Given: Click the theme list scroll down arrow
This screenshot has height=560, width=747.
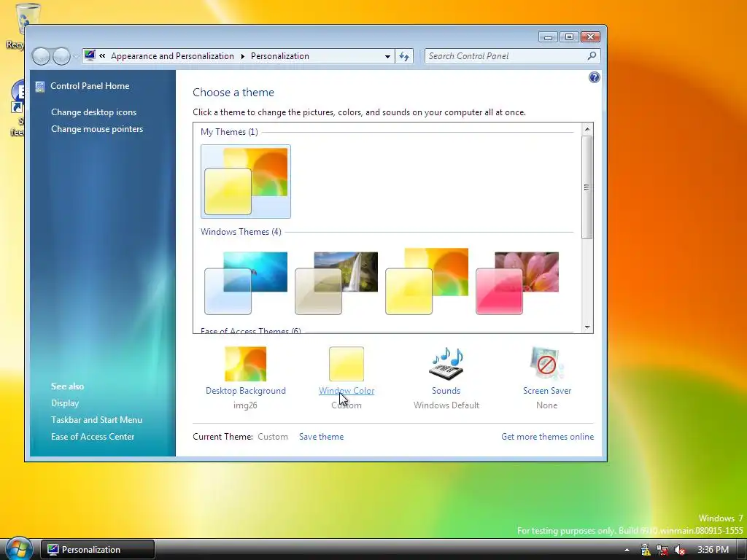Looking at the screenshot, I should 587,327.
